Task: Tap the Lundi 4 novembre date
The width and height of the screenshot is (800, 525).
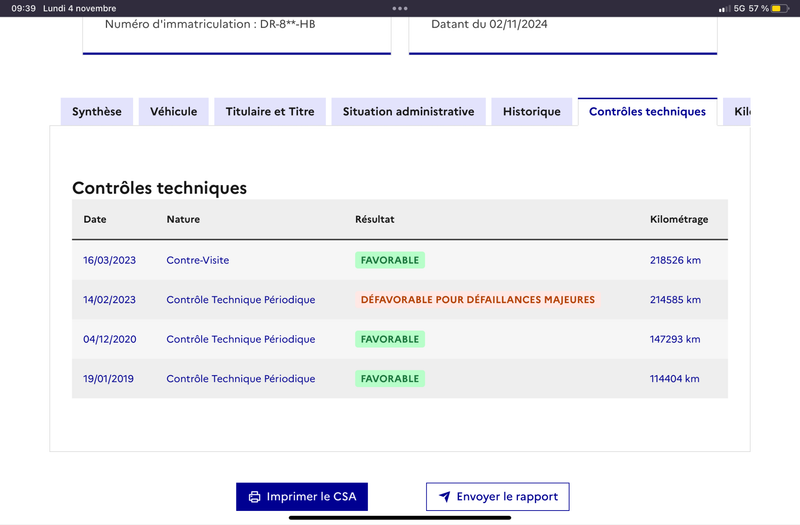Action: pyautogui.click(x=80, y=8)
